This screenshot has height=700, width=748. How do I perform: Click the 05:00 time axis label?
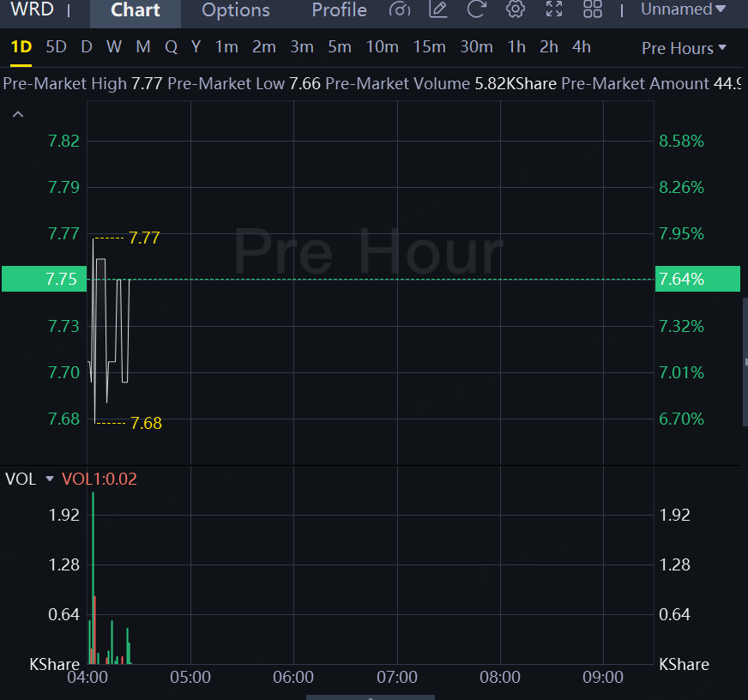[x=190, y=677]
